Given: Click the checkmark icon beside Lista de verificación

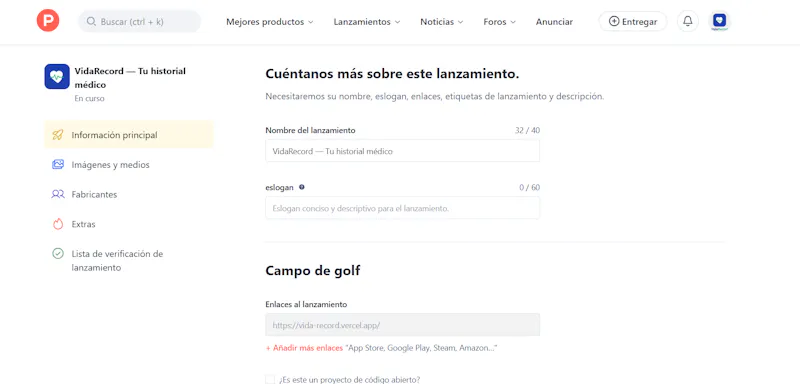Looking at the screenshot, I should tap(58, 253).
